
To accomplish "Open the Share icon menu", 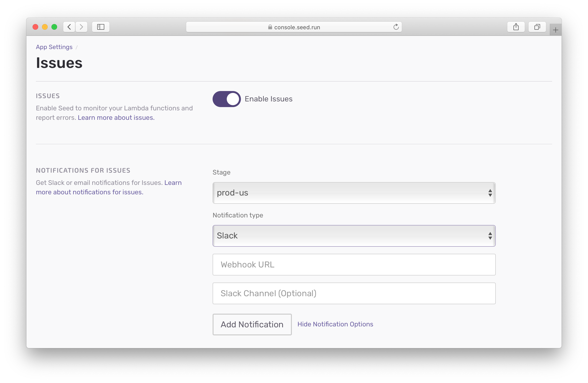I will tap(516, 27).
